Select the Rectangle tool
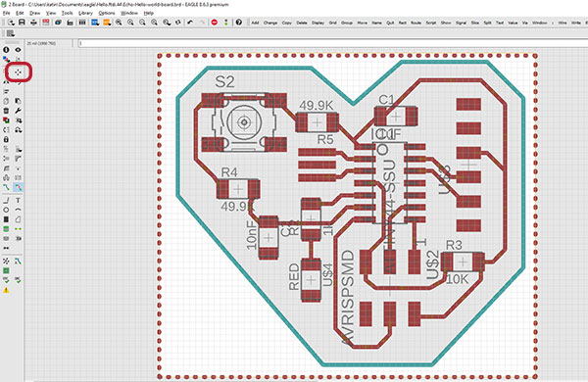 pyautogui.click(x=6, y=219)
